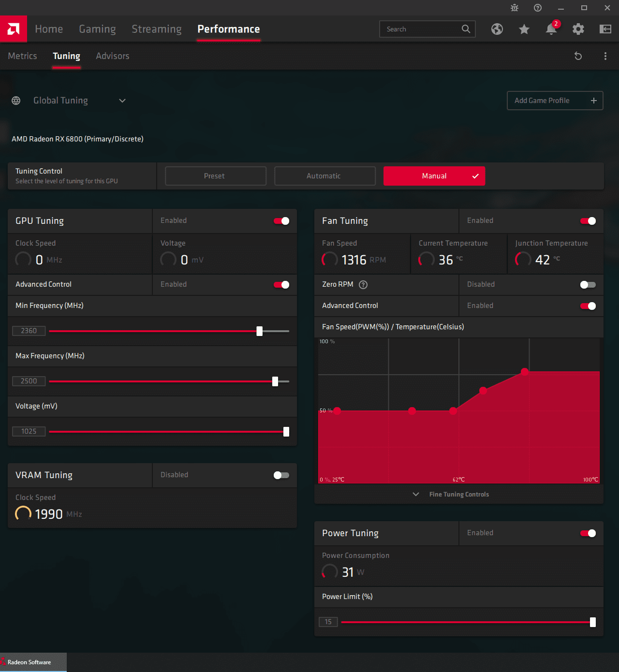Image resolution: width=619 pixels, height=672 pixels.
Task: Click the Fan Speed gauge dial
Action: (330, 259)
